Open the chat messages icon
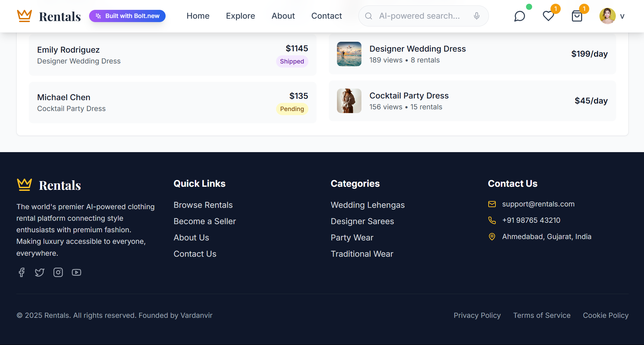This screenshot has width=644, height=345. point(520,16)
